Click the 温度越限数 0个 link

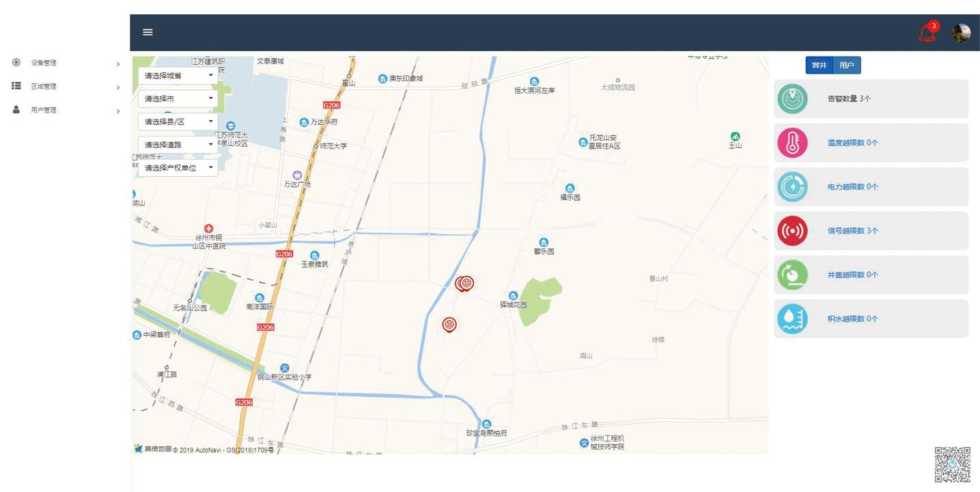point(852,143)
